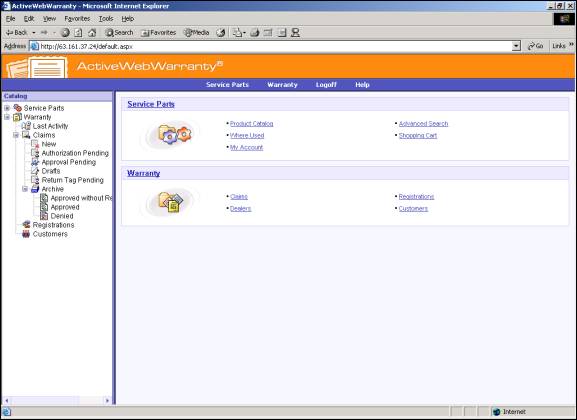The width and height of the screenshot is (577, 420).
Task: Open the Customers link in main panel
Action: (x=413, y=209)
